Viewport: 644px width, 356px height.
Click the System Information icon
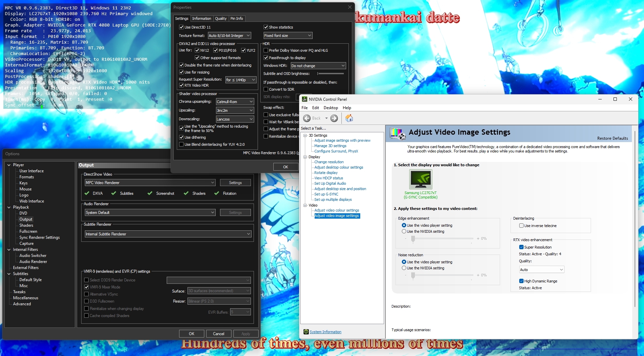coord(306,332)
